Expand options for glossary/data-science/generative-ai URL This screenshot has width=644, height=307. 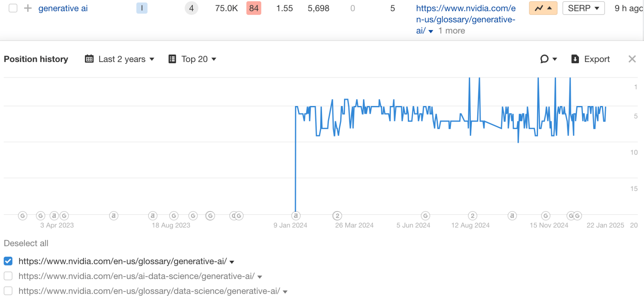coord(285,292)
